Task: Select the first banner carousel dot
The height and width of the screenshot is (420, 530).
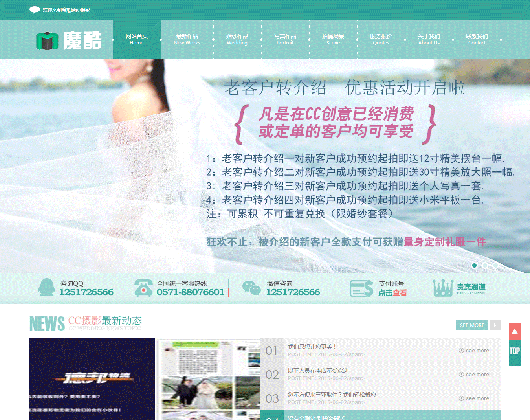Action: click(475, 266)
